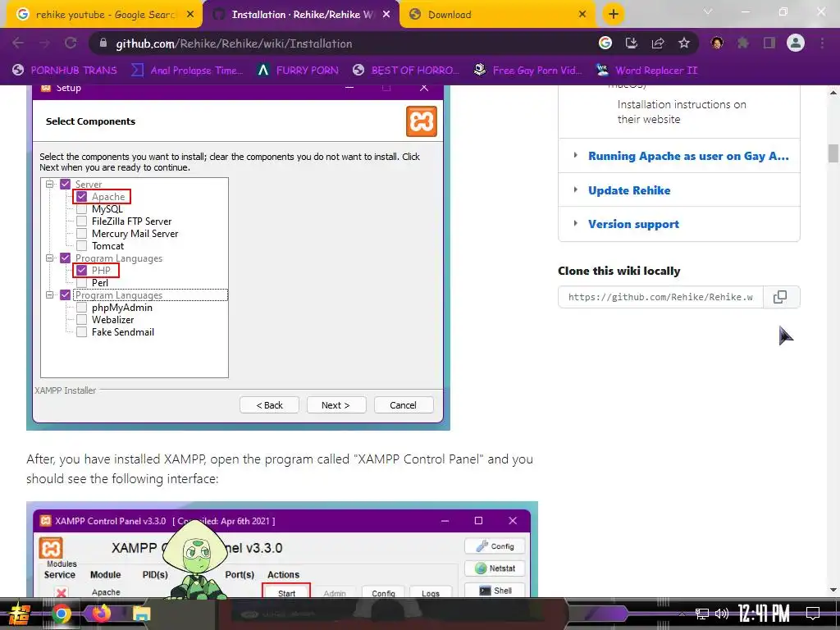The width and height of the screenshot is (840, 630).
Task: Click the Google icon in address bar
Action: pos(605,43)
